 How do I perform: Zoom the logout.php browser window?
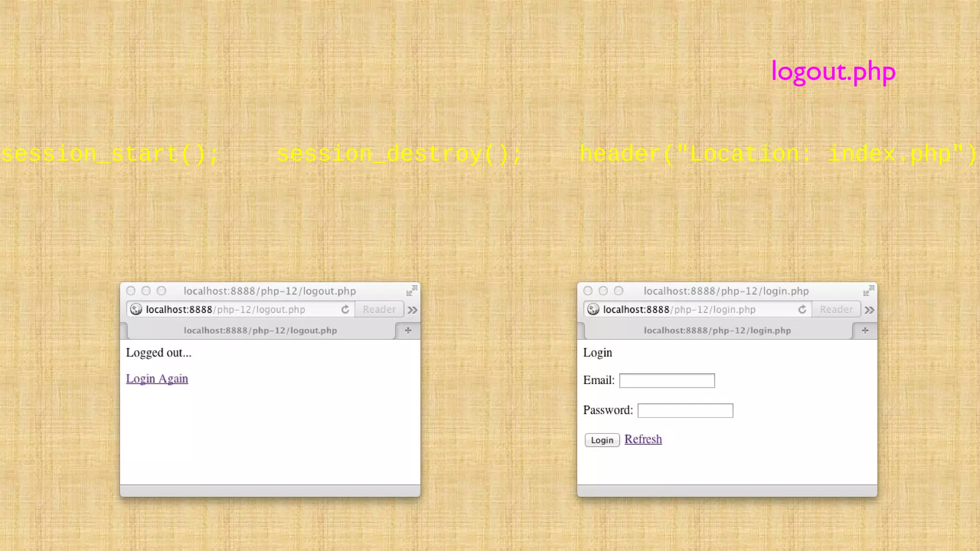161,291
